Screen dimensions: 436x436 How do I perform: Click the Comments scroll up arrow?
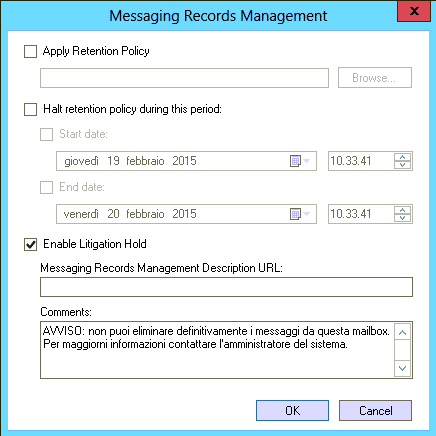pyautogui.click(x=402, y=332)
